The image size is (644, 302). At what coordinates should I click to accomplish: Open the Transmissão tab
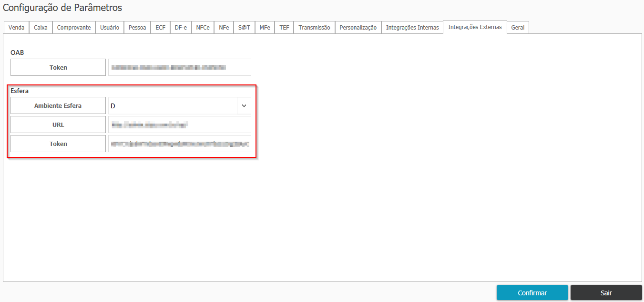[314, 28]
